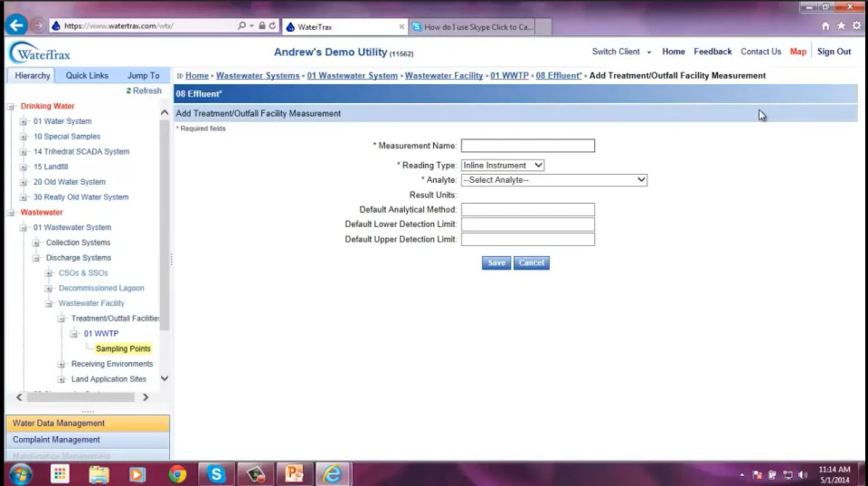Open Complaint Management section
The width and height of the screenshot is (868, 486).
coord(88,440)
